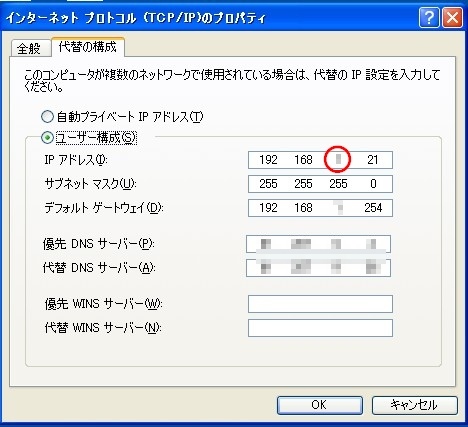Click the Help question mark icon

[429, 17]
